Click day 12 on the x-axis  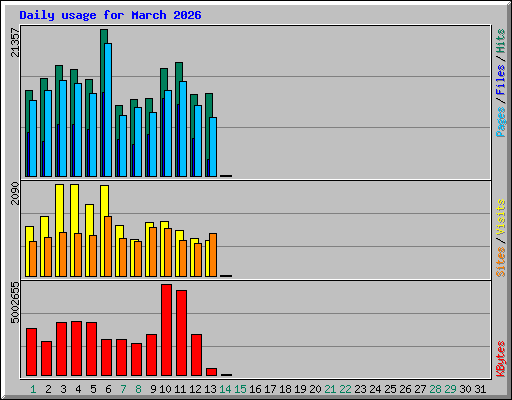pyautogui.click(x=195, y=389)
